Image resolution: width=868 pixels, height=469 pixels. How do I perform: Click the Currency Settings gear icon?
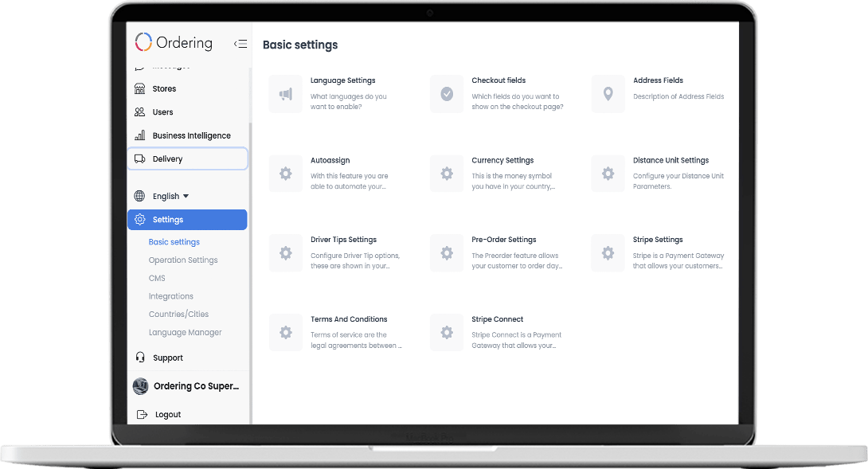click(x=447, y=174)
